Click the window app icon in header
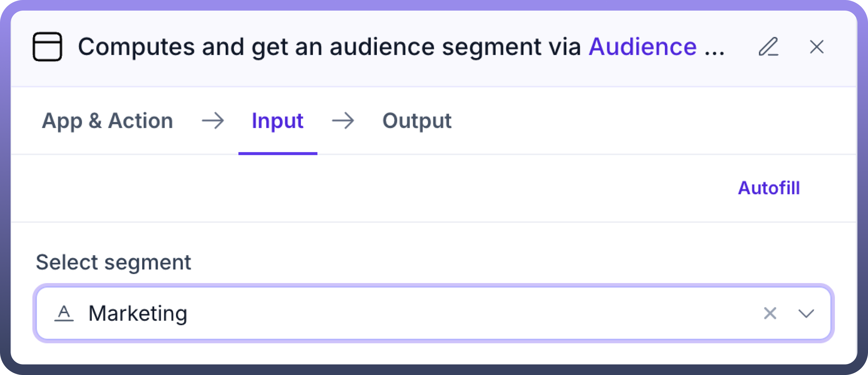 [x=47, y=47]
